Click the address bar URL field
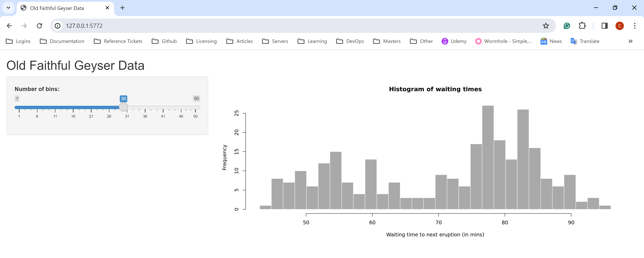Screen dimensions: 644x258 point(300,26)
